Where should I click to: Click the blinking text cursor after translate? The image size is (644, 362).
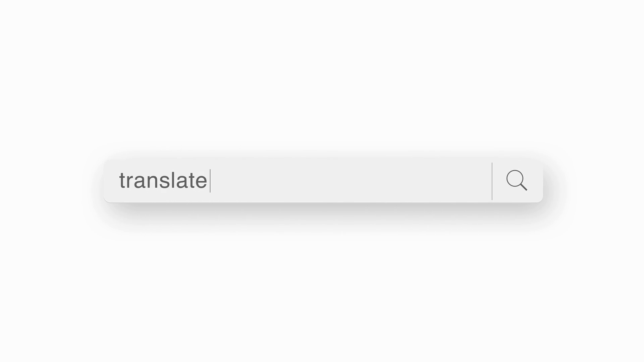(x=210, y=181)
